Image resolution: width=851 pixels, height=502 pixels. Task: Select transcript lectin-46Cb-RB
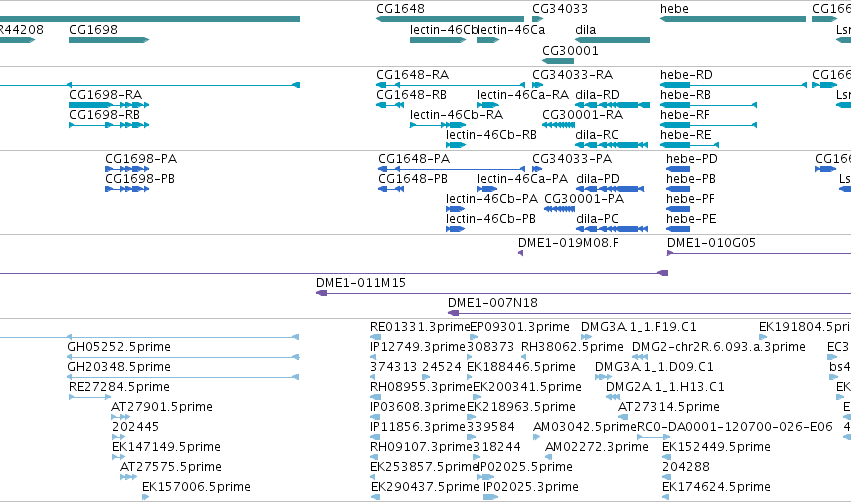(x=491, y=135)
